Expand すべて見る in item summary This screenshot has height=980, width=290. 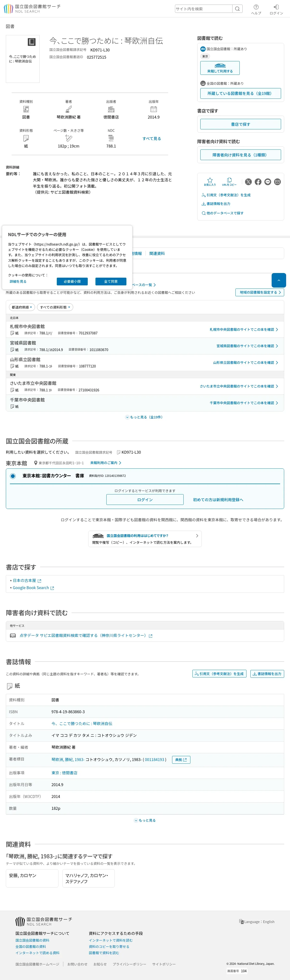point(152,139)
